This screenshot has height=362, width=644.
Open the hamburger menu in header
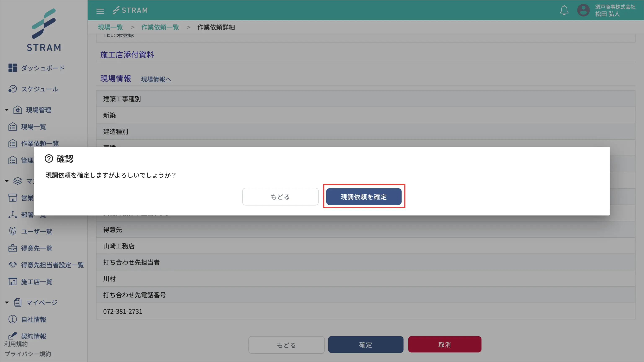pos(100,11)
